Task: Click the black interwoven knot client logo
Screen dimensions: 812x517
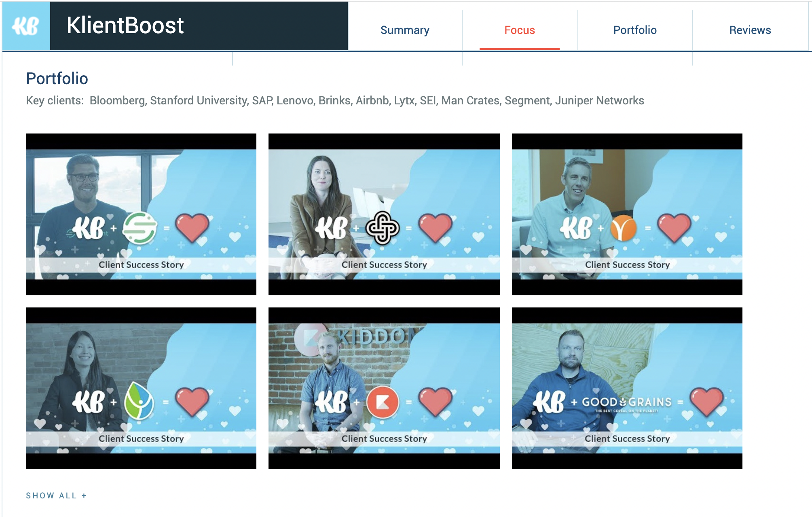Action: (x=383, y=228)
